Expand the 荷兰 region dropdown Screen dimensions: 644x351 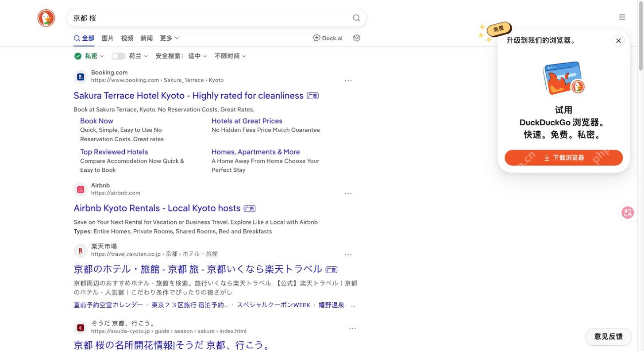click(138, 56)
